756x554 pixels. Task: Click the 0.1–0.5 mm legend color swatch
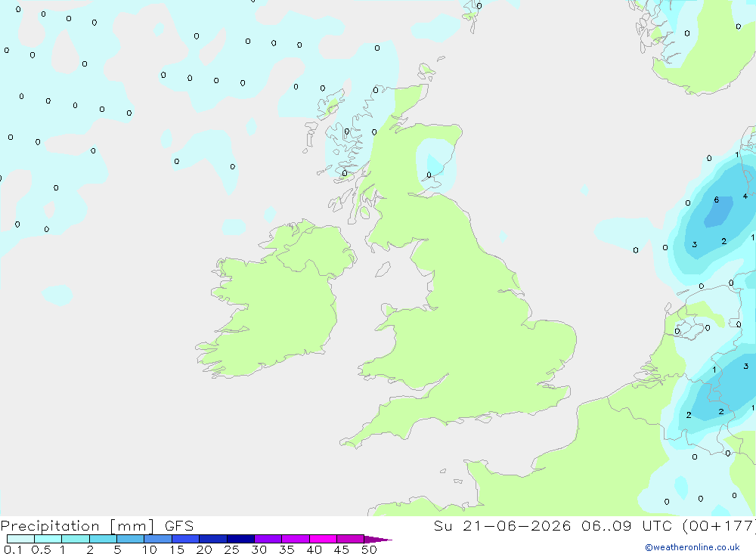tap(20, 539)
